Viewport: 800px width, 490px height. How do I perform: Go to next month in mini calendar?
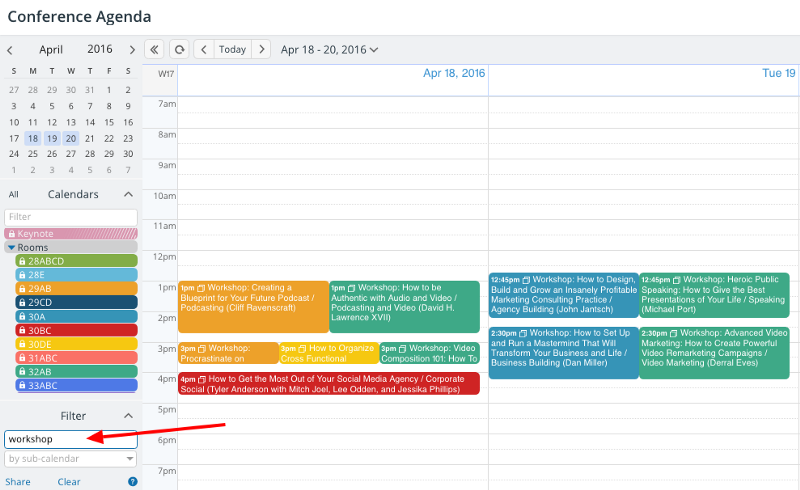(132, 50)
